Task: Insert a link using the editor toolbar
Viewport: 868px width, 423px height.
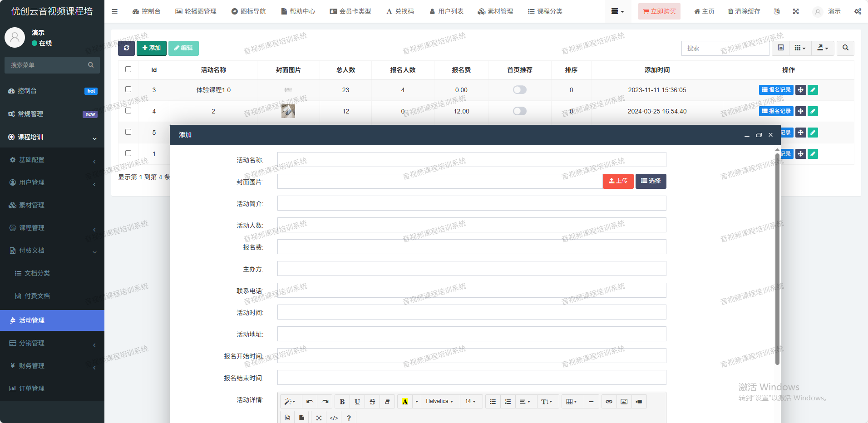Action: pos(609,402)
